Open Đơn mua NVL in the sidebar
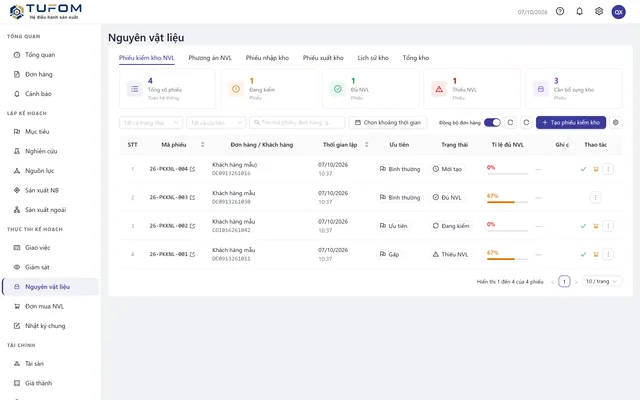 pos(51,307)
